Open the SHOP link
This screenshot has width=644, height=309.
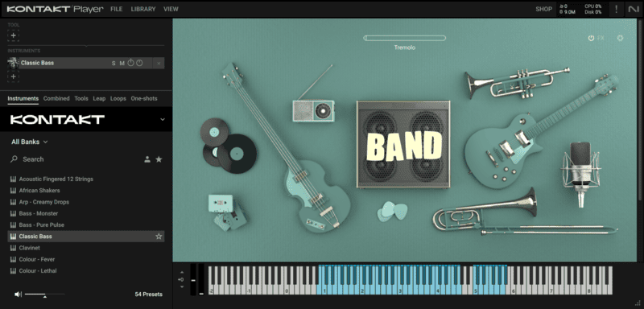544,9
